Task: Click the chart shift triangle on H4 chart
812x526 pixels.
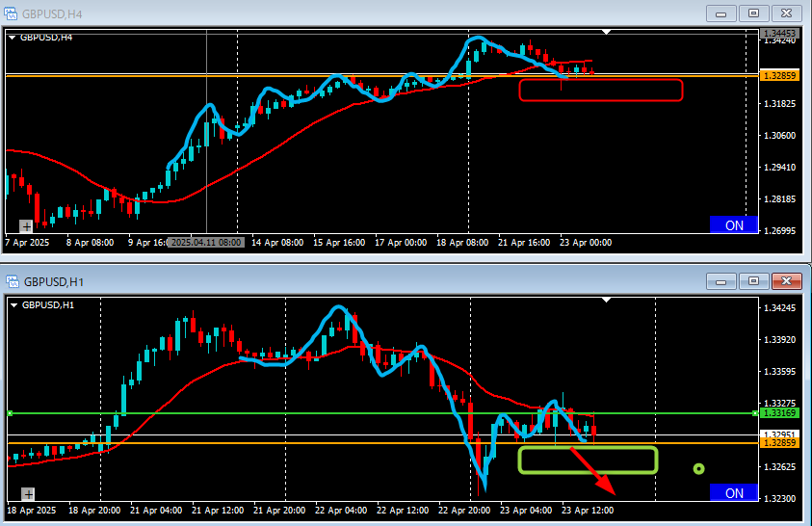Action: [x=607, y=33]
